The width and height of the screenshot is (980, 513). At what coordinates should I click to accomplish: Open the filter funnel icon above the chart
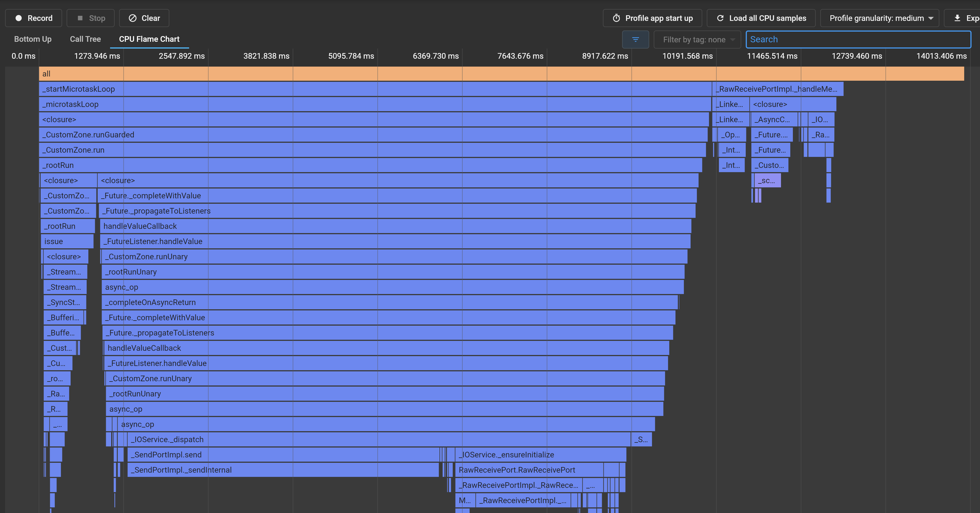(x=635, y=39)
